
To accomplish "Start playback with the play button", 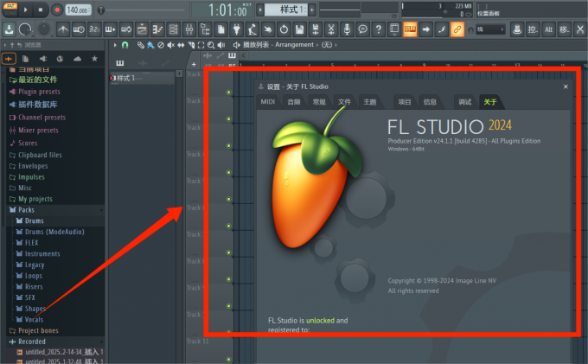I will point(25,10).
